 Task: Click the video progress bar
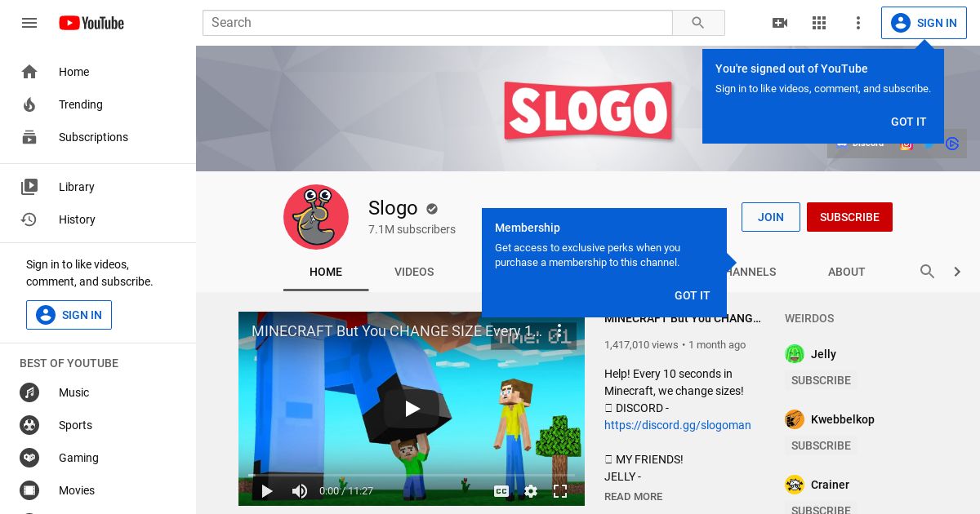point(412,475)
